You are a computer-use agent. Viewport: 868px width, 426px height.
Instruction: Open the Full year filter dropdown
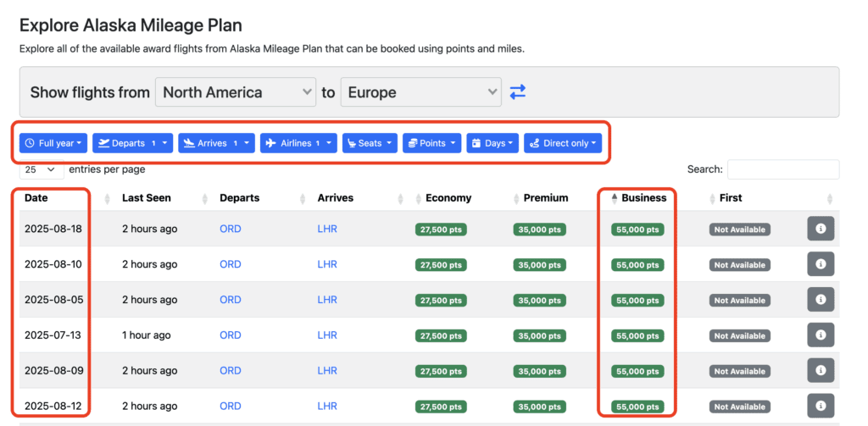pyautogui.click(x=53, y=143)
